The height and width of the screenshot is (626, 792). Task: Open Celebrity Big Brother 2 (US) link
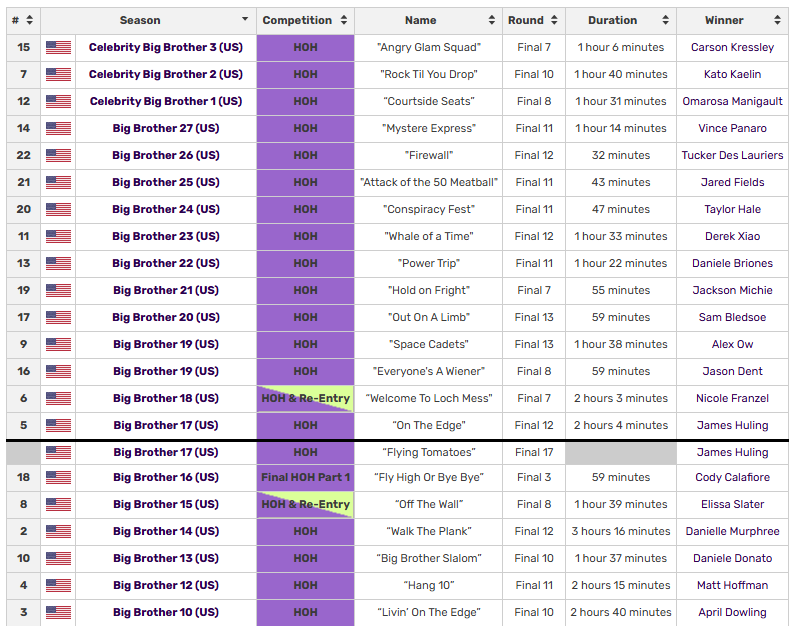click(x=166, y=74)
